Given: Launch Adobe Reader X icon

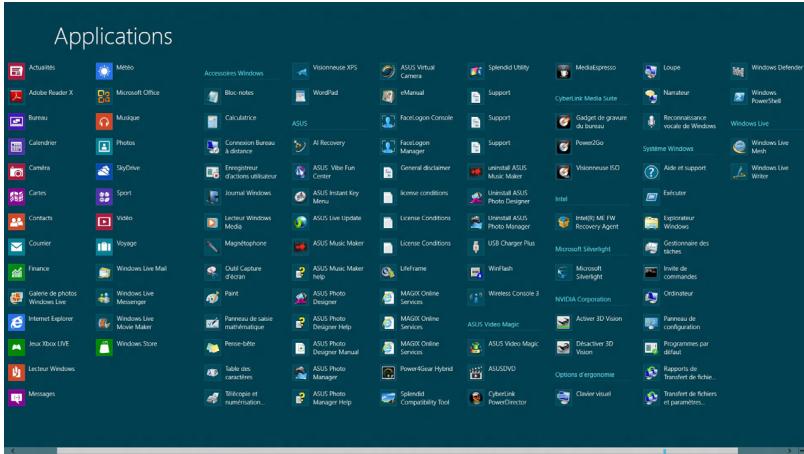Looking at the screenshot, I should pos(16,96).
